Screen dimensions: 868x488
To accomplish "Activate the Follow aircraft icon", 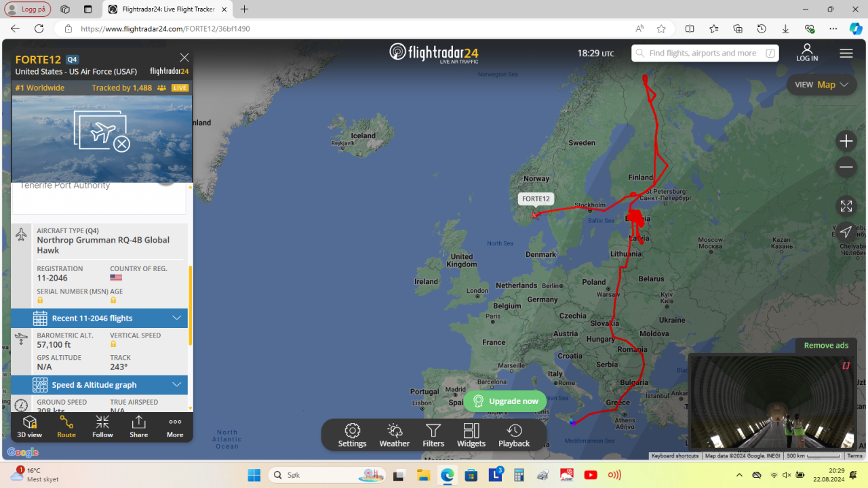I will pyautogui.click(x=102, y=426).
